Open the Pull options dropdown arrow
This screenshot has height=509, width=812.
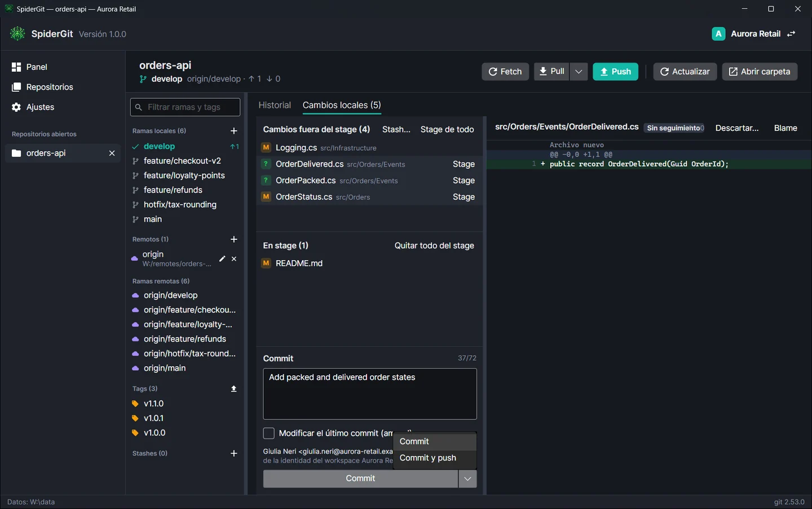tap(579, 72)
